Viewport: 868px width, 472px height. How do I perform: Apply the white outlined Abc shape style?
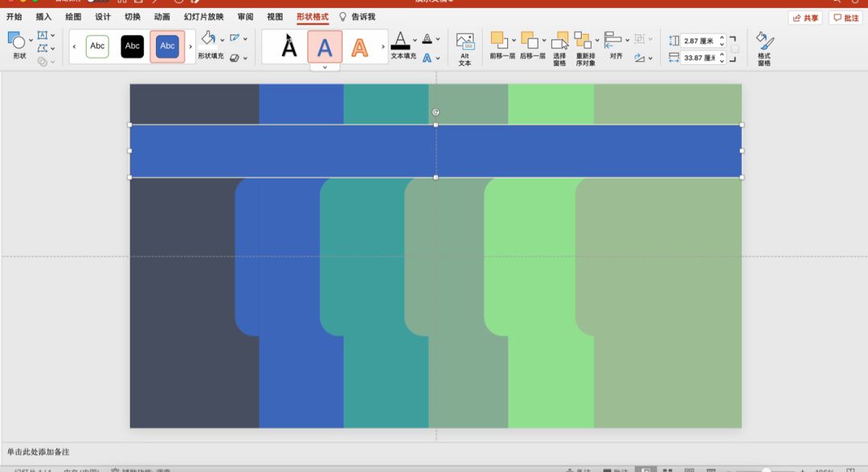pyautogui.click(x=97, y=47)
